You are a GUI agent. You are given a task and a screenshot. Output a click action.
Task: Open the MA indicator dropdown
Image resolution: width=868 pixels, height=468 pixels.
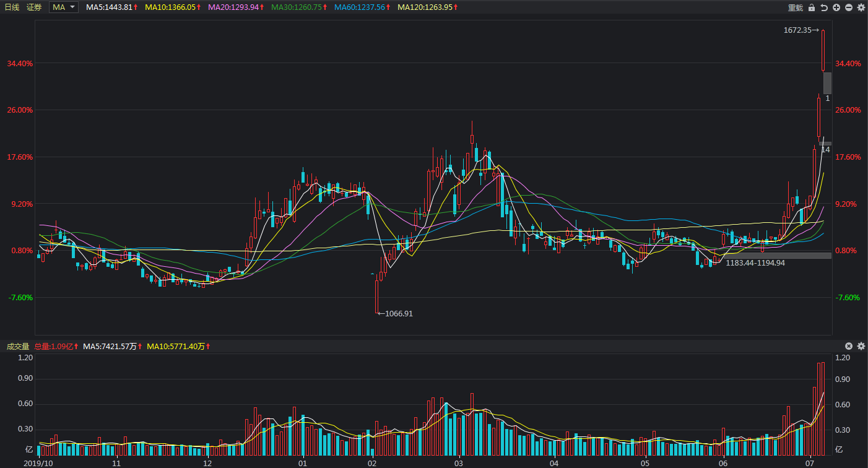pos(64,7)
